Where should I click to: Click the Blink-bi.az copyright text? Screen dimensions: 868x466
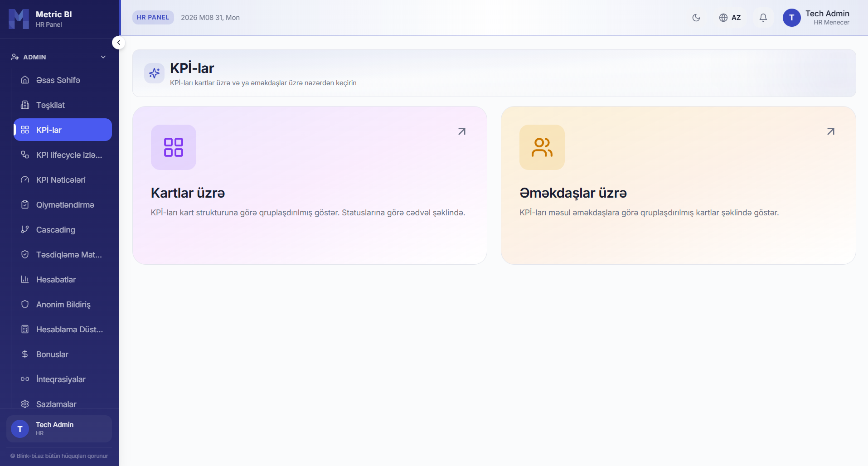pos(59,456)
